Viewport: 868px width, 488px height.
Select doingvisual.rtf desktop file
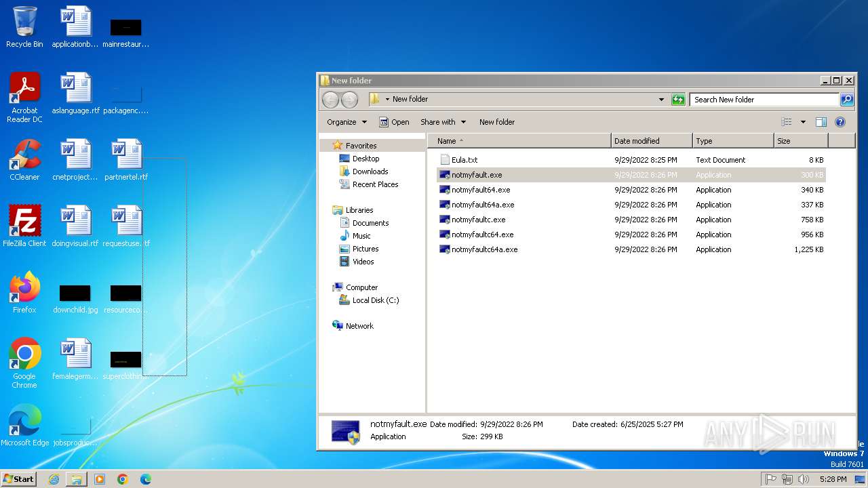pos(75,226)
